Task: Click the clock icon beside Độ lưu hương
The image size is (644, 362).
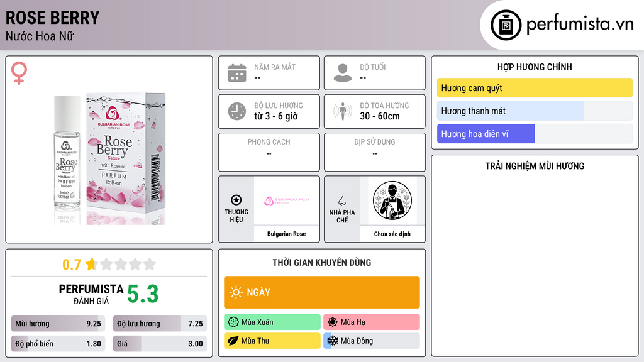Action: coord(237,111)
